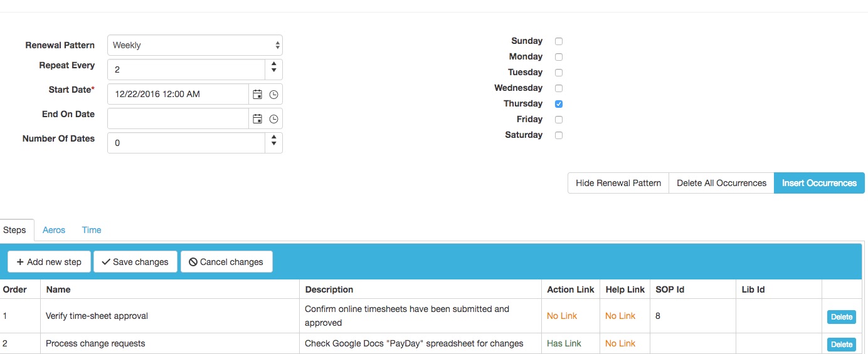Click Action 'No Link' in Verify time-sheet row
868x354 pixels.
(562, 316)
